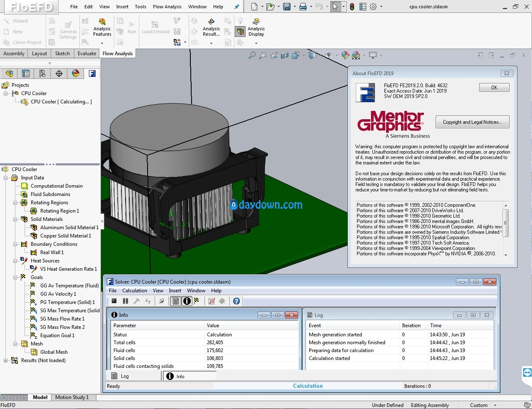
Task: Collapse the Goals tree node
Action: (x=15, y=277)
